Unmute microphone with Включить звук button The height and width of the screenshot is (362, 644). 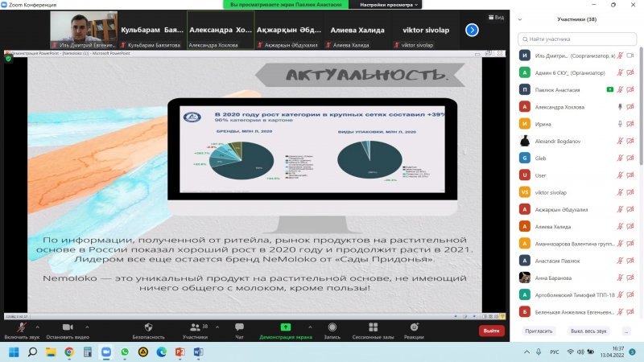click(x=22, y=331)
